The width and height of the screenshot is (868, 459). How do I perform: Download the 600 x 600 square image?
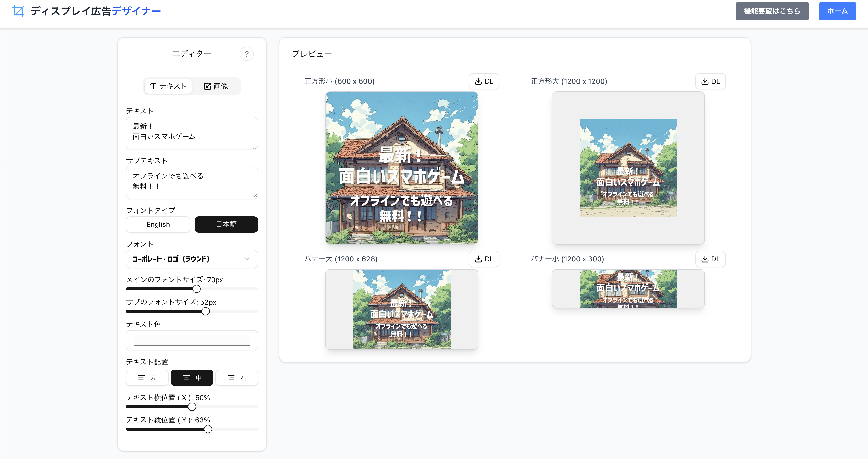tap(484, 81)
